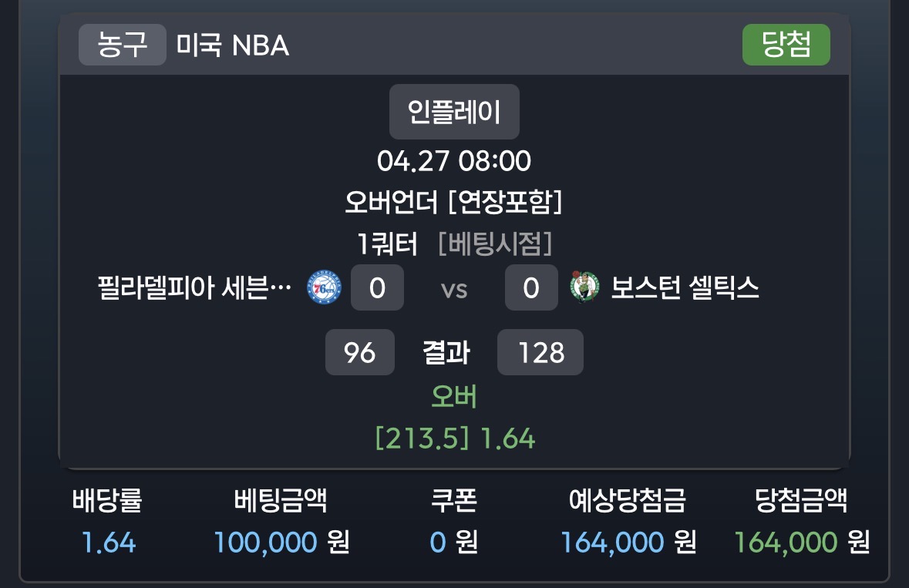
Task: Tap the 농구 sport category badge
Action: [x=123, y=45]
